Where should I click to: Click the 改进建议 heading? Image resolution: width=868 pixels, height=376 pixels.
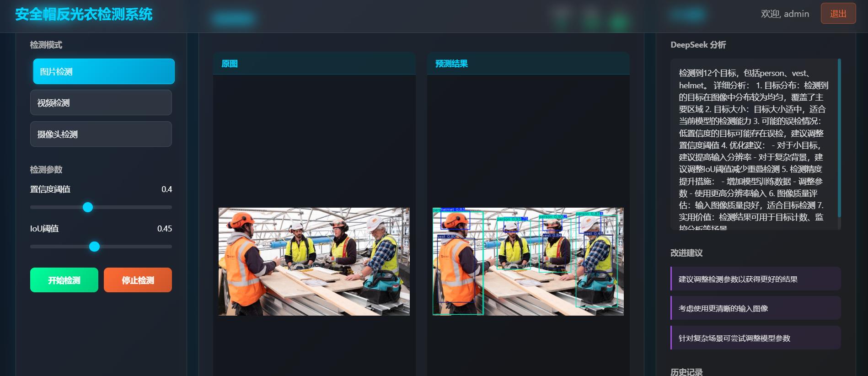click(686, 253)
